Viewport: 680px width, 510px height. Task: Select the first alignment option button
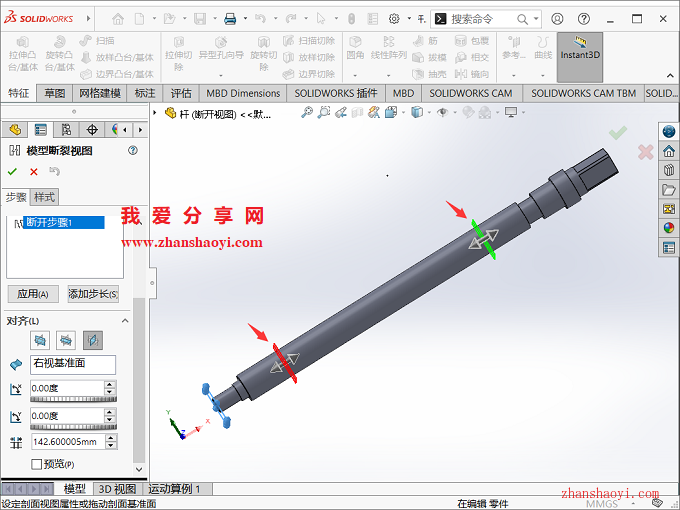tap(40, 341)
